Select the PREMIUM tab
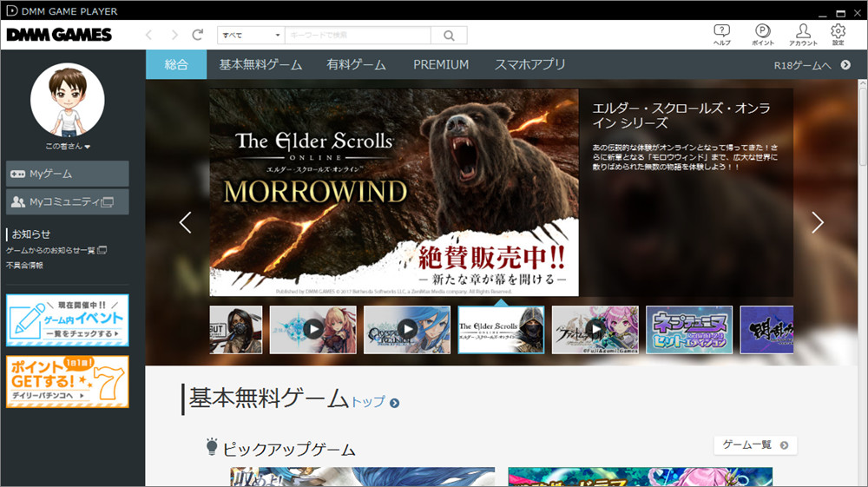The image size is (868, 487). [x=441, y=65]
